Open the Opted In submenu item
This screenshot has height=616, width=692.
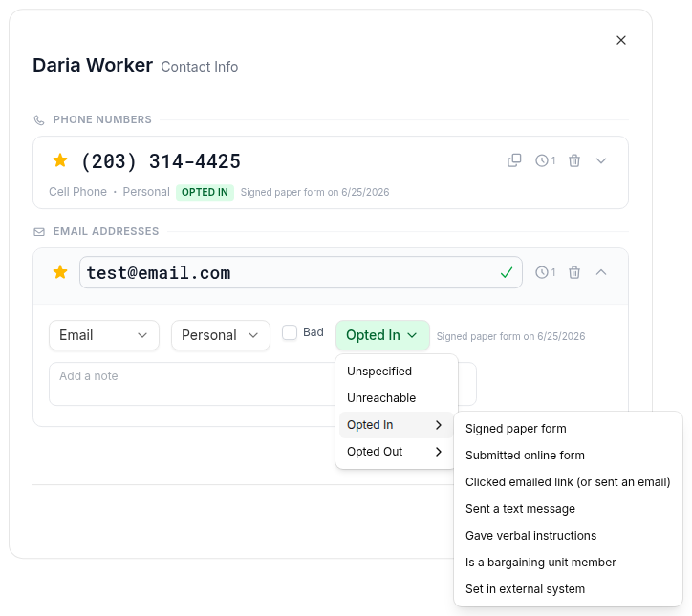pos(397,425)
